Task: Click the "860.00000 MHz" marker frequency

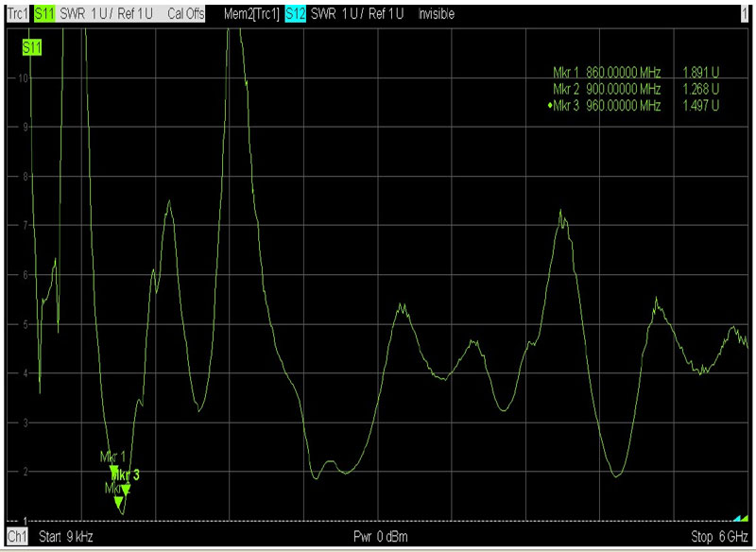Action: click(624, 73)
